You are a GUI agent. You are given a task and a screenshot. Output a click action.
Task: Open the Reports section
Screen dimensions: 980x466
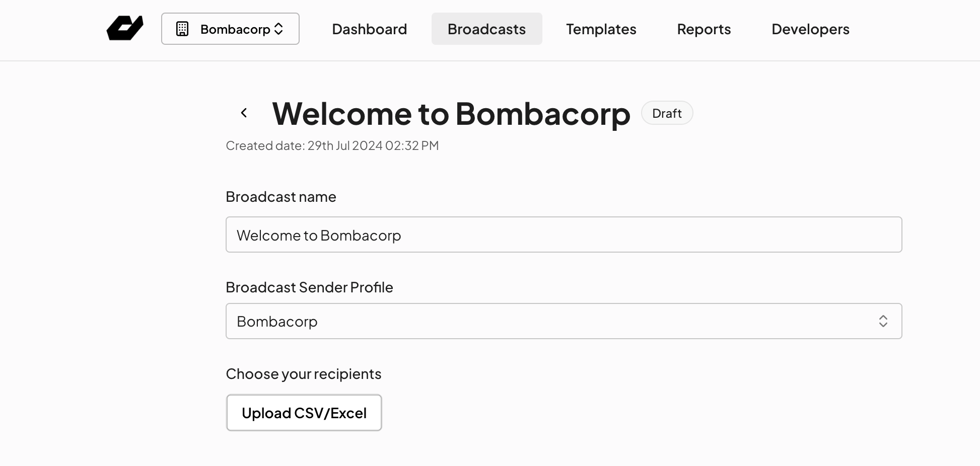(704, 29)
